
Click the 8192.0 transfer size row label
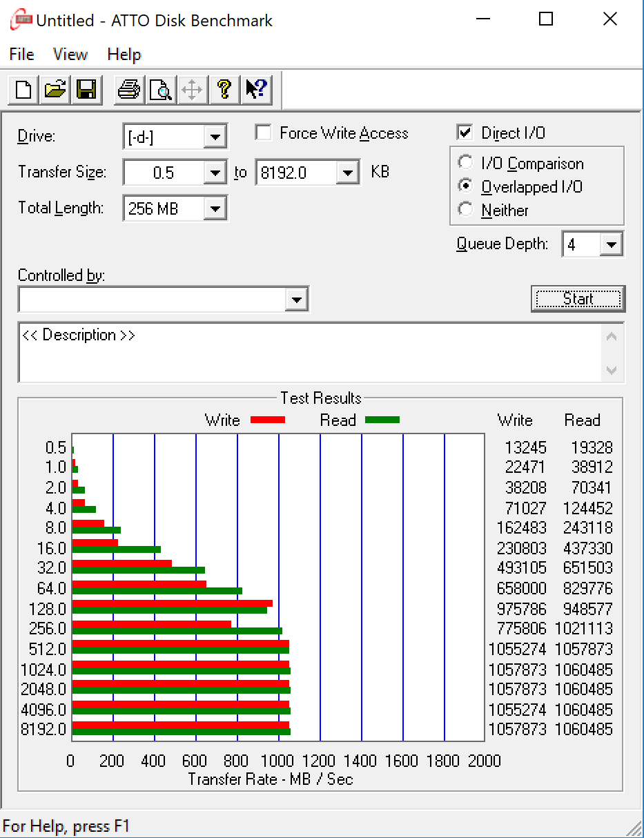(44, 729)
